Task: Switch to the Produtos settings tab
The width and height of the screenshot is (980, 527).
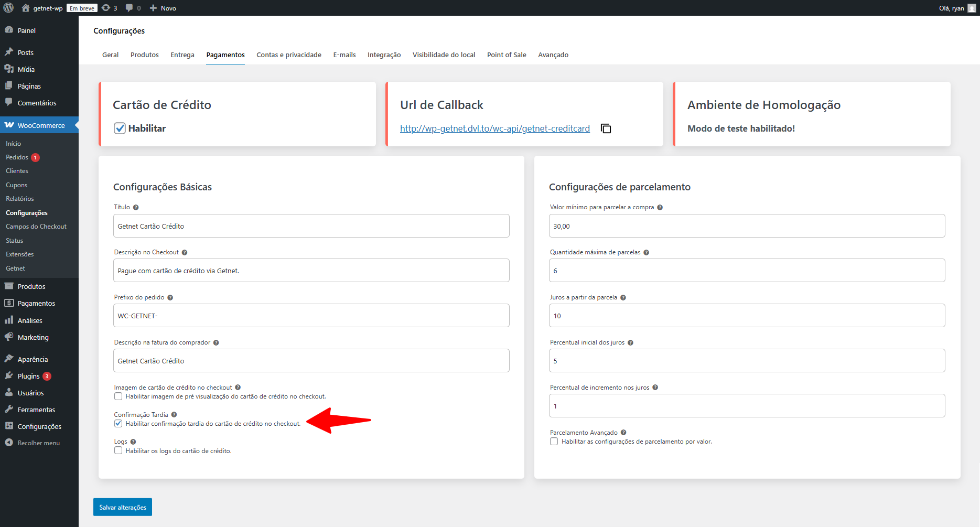Action: click(x=145, y=55)
